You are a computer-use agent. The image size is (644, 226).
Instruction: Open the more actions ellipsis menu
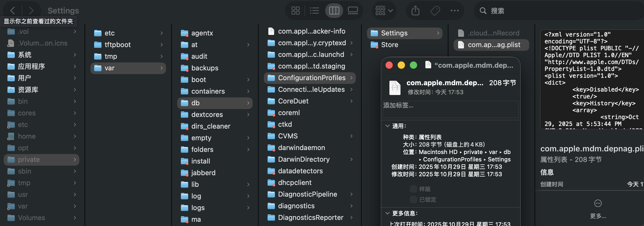(x=454, y=11)
